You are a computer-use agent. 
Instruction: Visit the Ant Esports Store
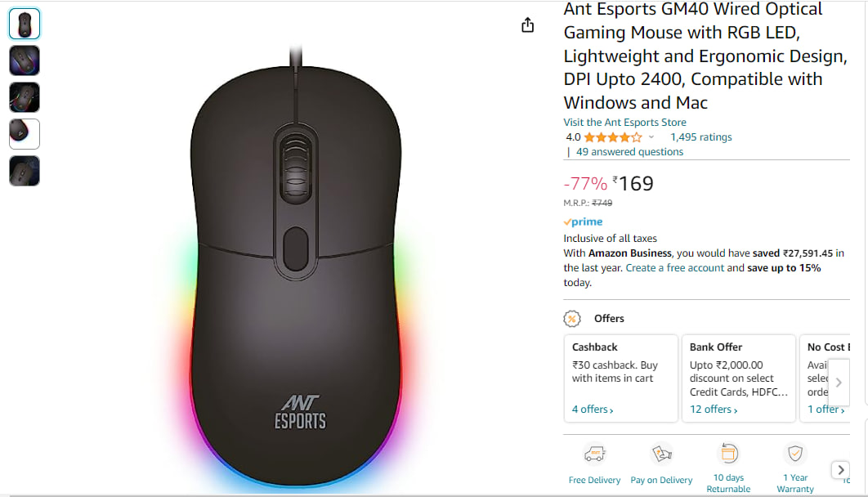(x=625, y=123)
